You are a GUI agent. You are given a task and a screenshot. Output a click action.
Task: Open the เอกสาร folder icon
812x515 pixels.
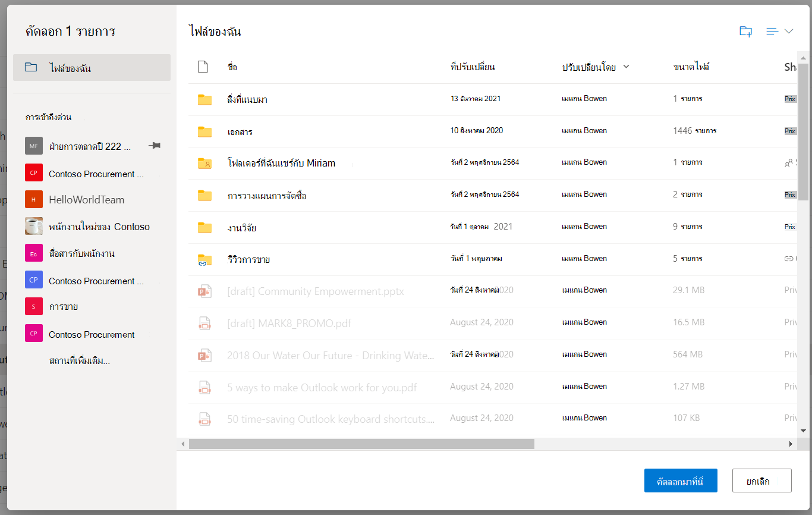pyautogui.click(x=204, y=131)
